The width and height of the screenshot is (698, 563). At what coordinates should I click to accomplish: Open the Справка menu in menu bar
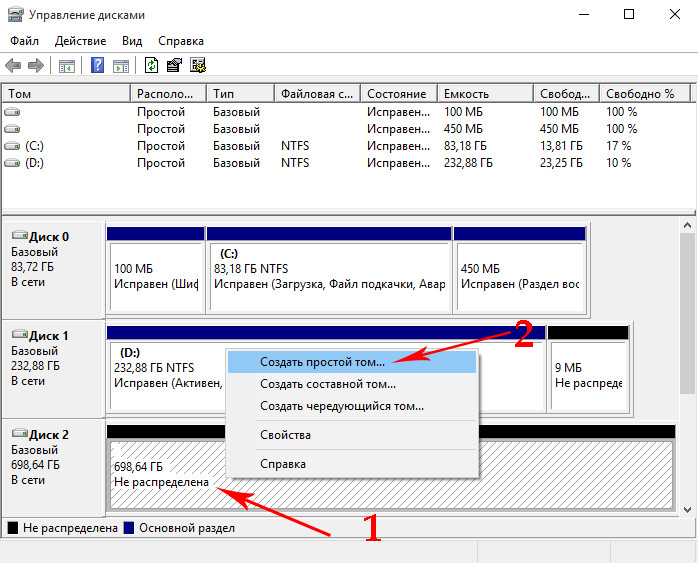(x=181, y=41)
